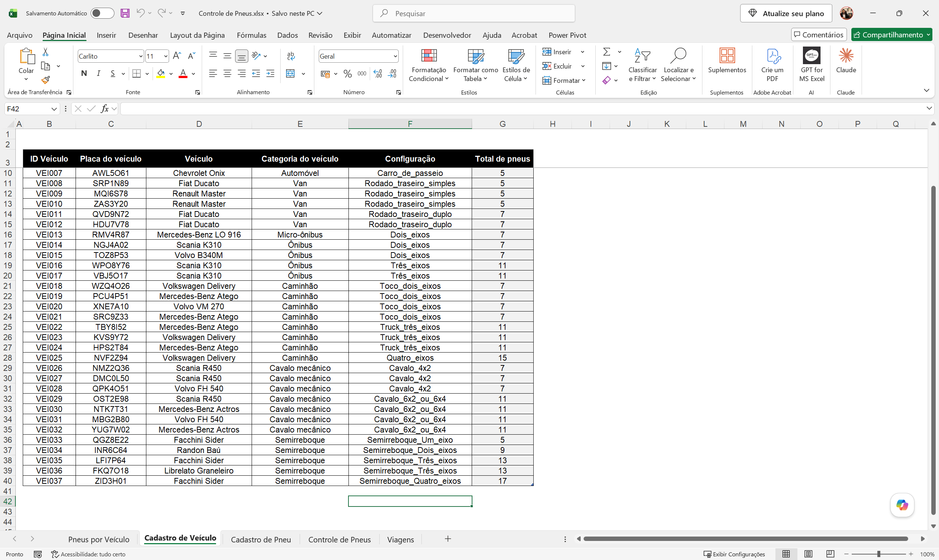The image size is (939, 560).
Task: Add a new sheet with plus button
Action: pos(448,538)
